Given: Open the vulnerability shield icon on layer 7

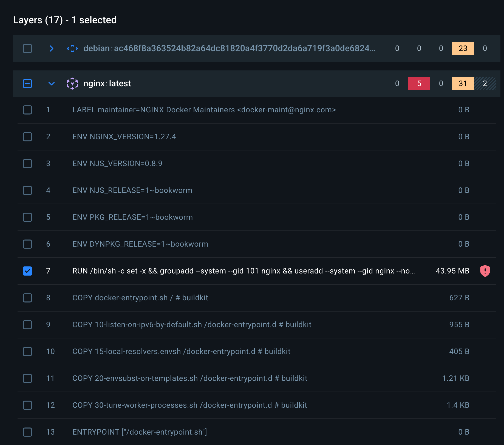Looking at the screenshot, I should 485,271.
